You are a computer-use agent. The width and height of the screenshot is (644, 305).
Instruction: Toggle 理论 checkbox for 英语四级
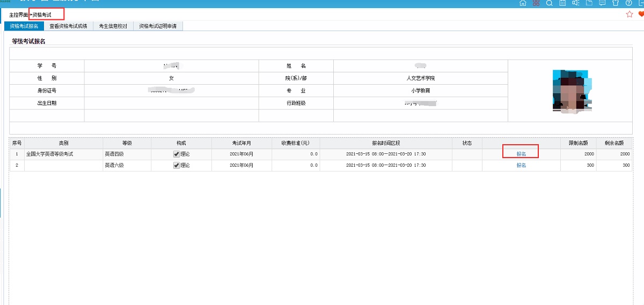click(x=177, y=154)
